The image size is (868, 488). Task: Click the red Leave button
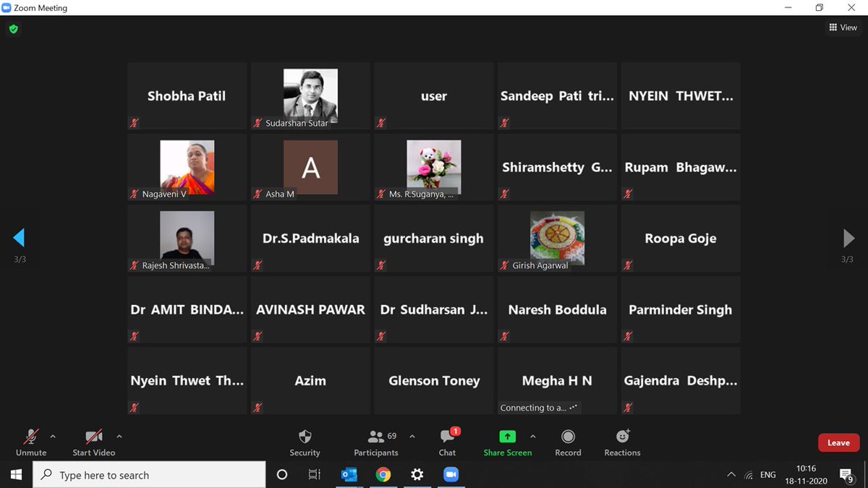[838, 442]
